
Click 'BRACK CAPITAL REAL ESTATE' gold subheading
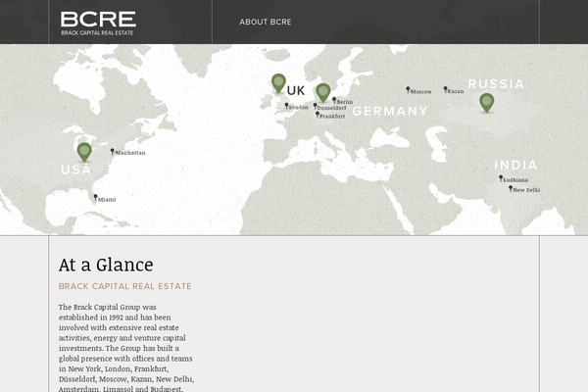124,286
